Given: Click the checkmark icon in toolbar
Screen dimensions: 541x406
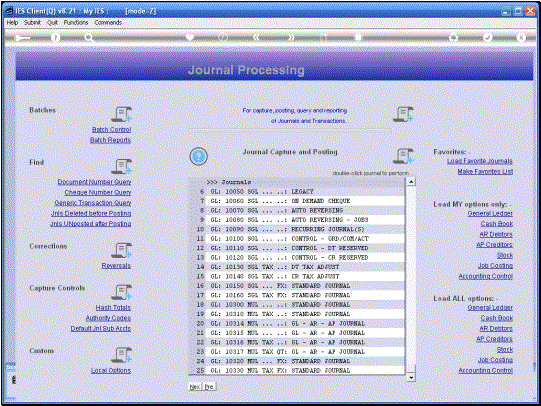Looking at the screenshot, I should 487,37.
